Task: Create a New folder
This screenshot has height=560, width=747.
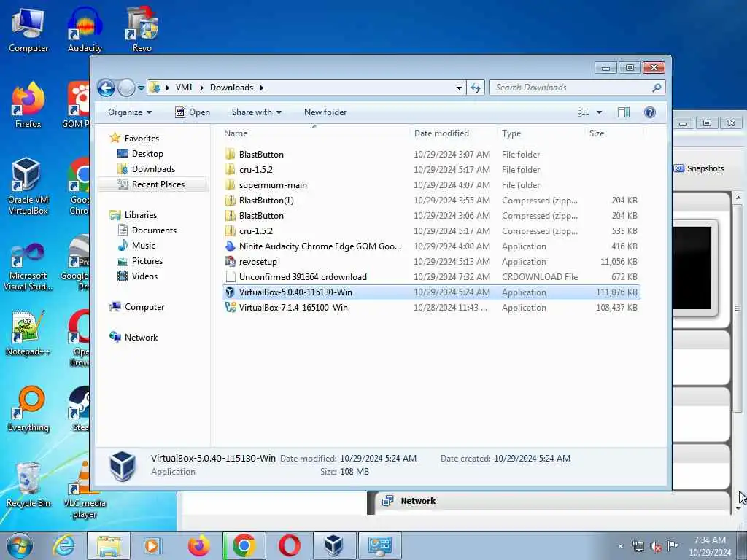Action: click(x=325, y=112)
